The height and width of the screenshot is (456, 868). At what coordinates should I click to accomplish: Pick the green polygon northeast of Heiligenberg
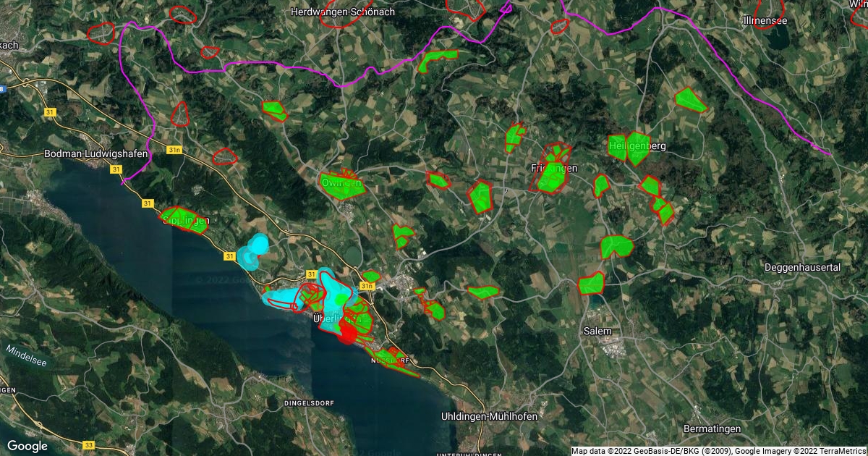(689, 100)
